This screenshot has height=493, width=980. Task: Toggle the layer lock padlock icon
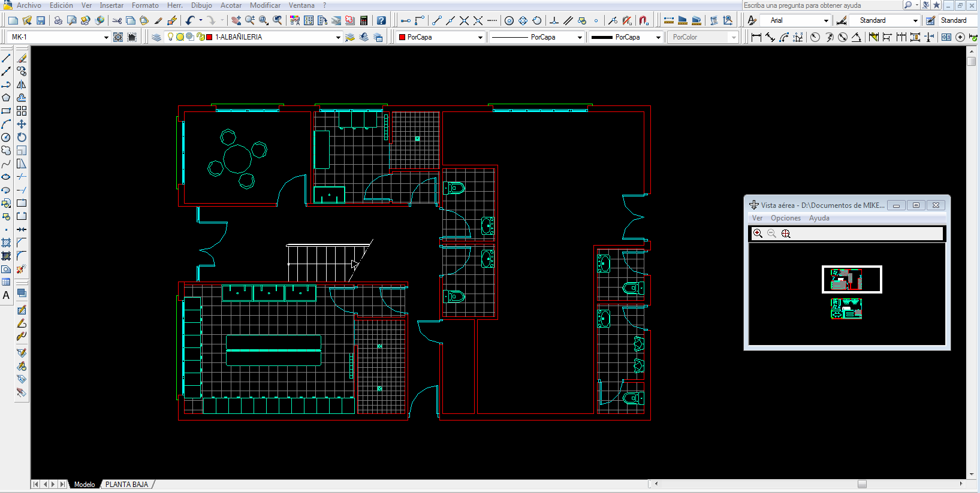coord(200,37)
